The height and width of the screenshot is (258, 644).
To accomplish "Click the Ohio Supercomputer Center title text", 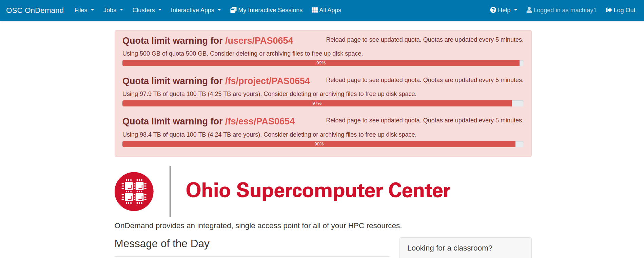I will tap(318, 190).
